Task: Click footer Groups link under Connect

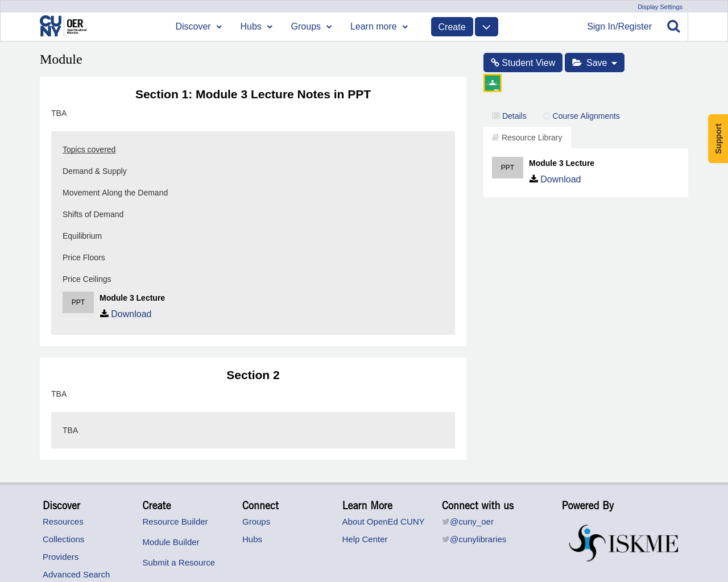Action: click(x=256, y=522)
